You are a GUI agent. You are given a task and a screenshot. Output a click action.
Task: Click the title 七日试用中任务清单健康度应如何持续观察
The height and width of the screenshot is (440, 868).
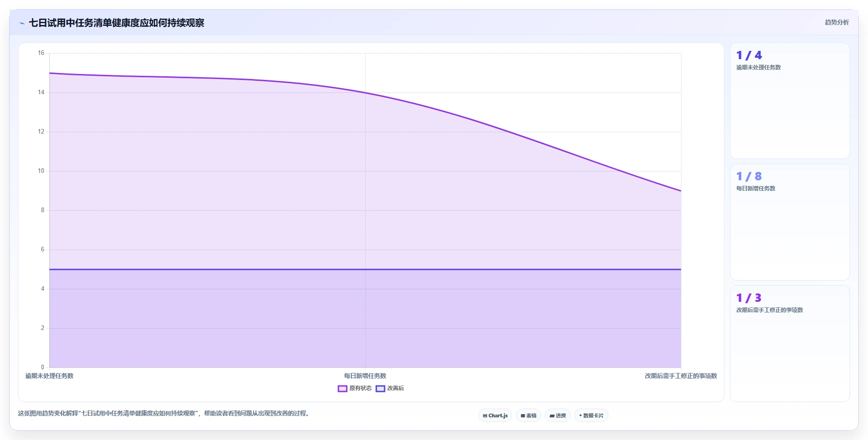tap(116, 23)
